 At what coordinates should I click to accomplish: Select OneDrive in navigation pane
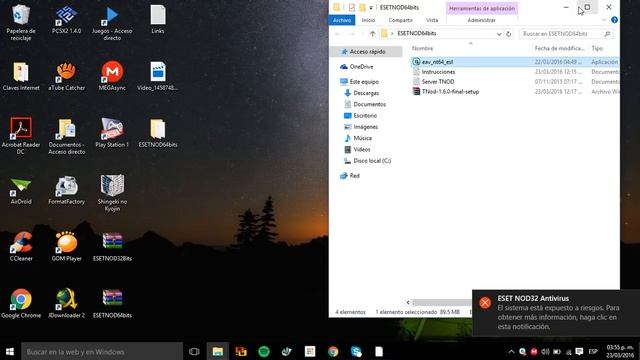tap(356, 67)
